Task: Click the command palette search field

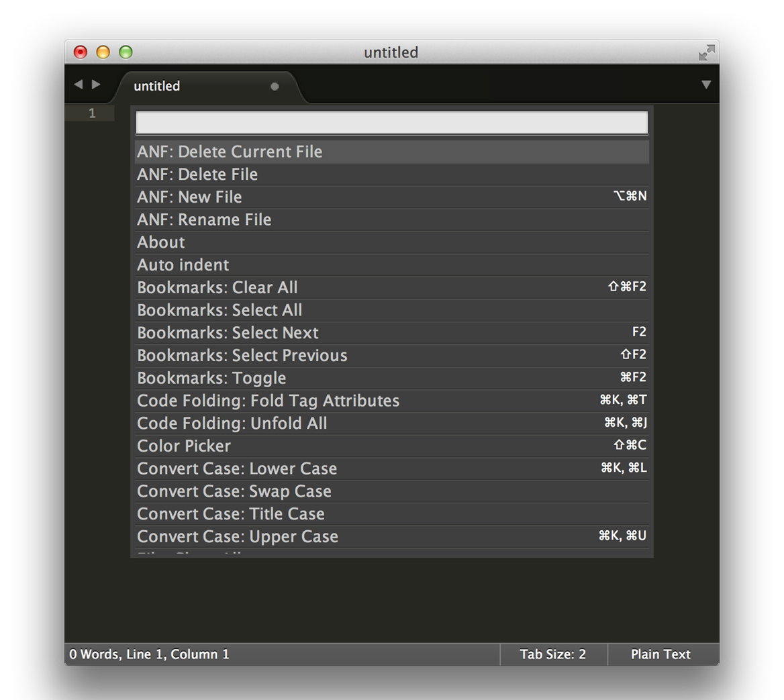Action: (x=391, y=123)
